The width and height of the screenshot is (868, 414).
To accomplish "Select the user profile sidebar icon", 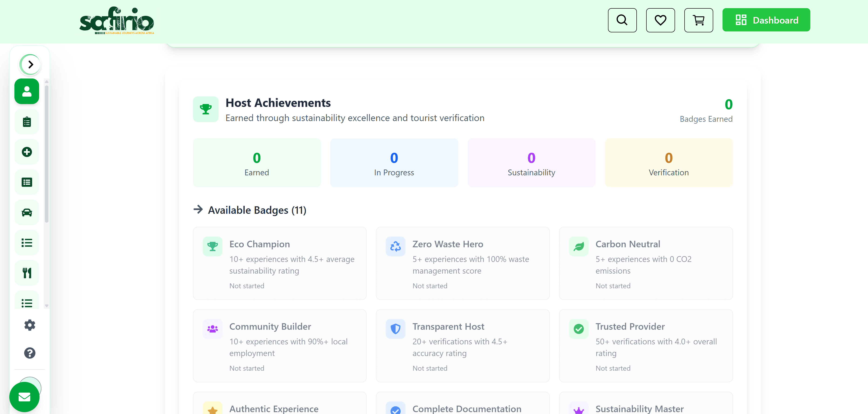I will pos(27,91).
